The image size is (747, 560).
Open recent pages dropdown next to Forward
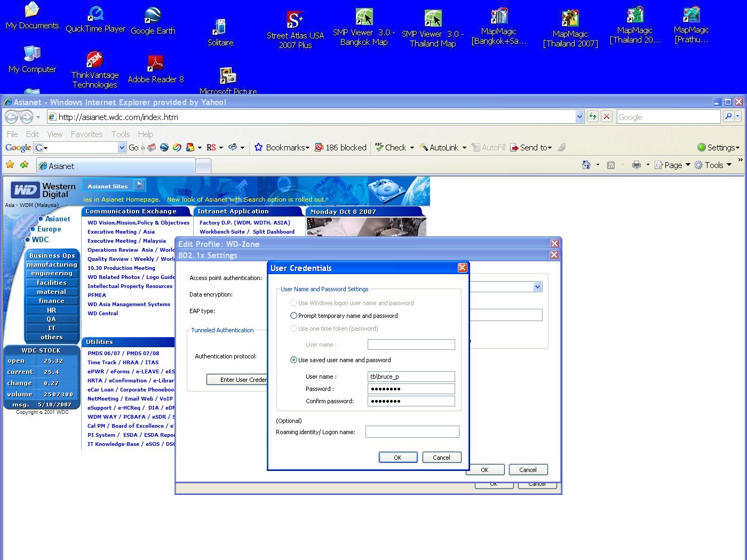coord(38,117)
